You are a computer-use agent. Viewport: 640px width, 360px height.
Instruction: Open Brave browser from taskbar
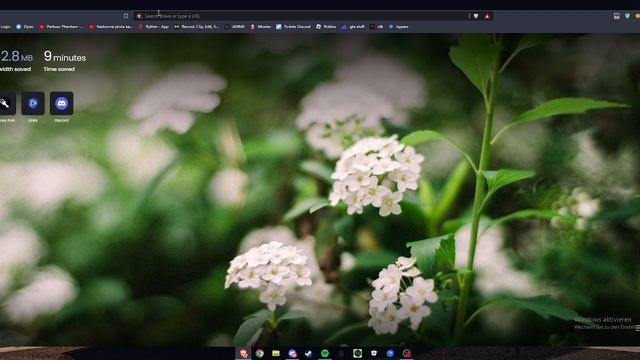coord(244,353)
